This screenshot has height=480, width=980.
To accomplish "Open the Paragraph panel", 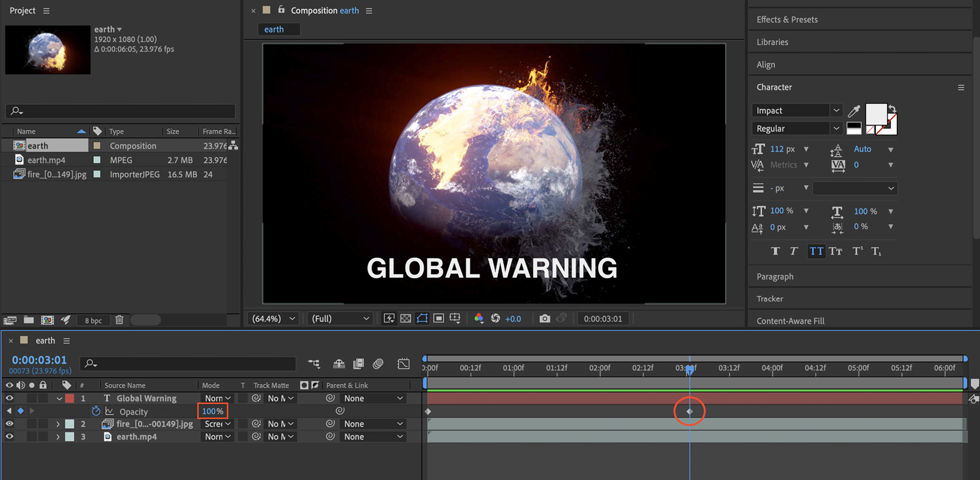I will (x=775, y=277).
